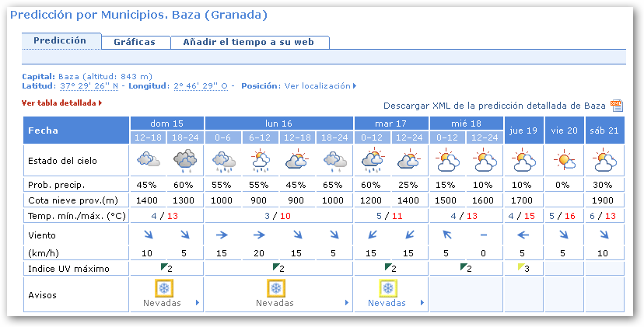Open 'Añadir el tiempo a su web' tab

(249, 42)
